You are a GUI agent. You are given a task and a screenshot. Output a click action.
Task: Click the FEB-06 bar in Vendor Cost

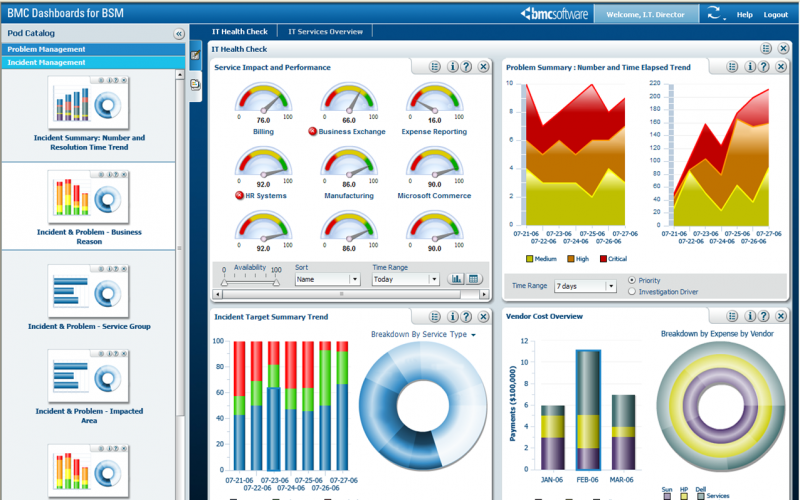click(x=588, y=410)
